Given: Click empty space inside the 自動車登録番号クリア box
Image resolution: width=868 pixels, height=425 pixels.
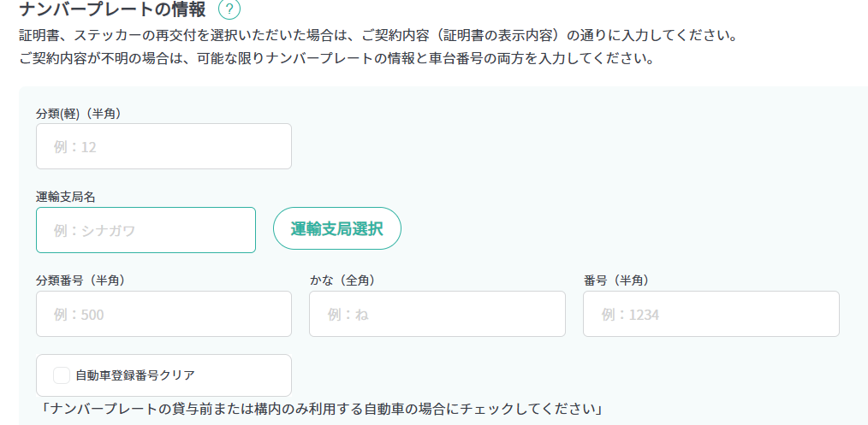Looking at the screenshot, I should (x=244, y=375).
